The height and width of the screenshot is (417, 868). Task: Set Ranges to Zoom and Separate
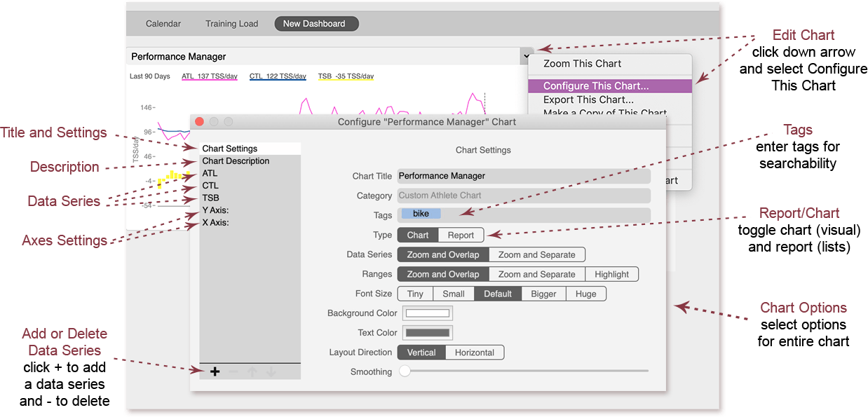537,274
